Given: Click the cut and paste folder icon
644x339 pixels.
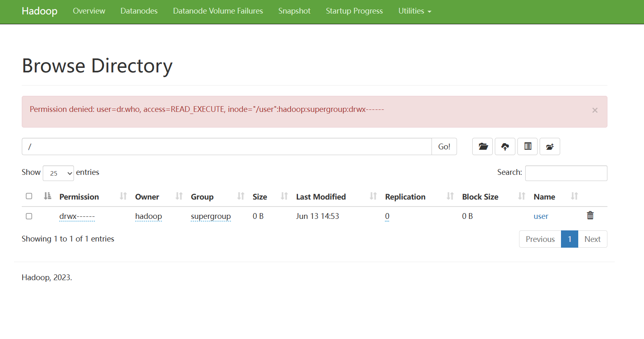Looking at the screenshot, I should [550, 146].
